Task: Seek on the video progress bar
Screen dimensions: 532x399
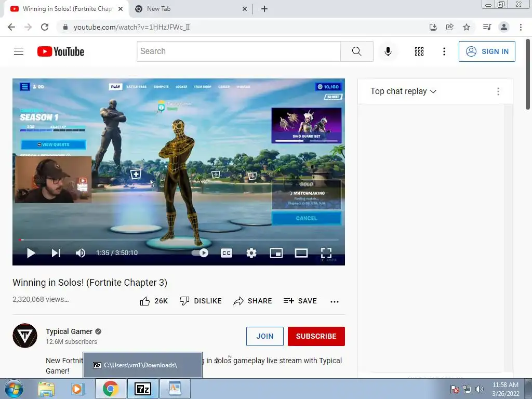Action: (179, 240)
